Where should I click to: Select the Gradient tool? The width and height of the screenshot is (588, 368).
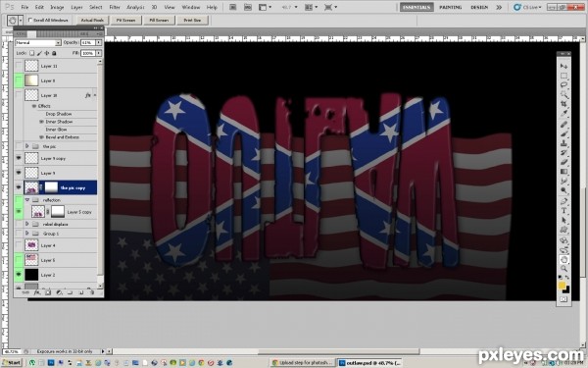coord(563,171)
